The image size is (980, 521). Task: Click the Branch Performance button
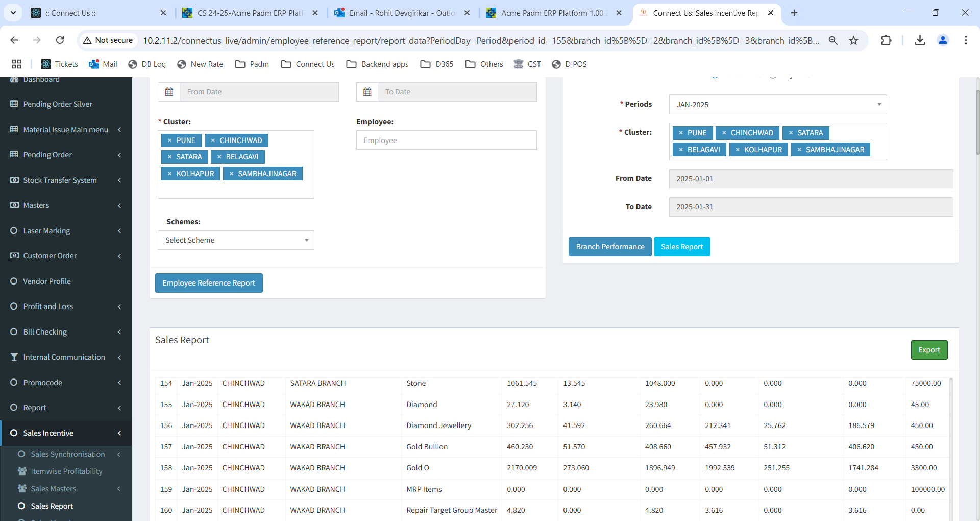click(x=610, y=247)
